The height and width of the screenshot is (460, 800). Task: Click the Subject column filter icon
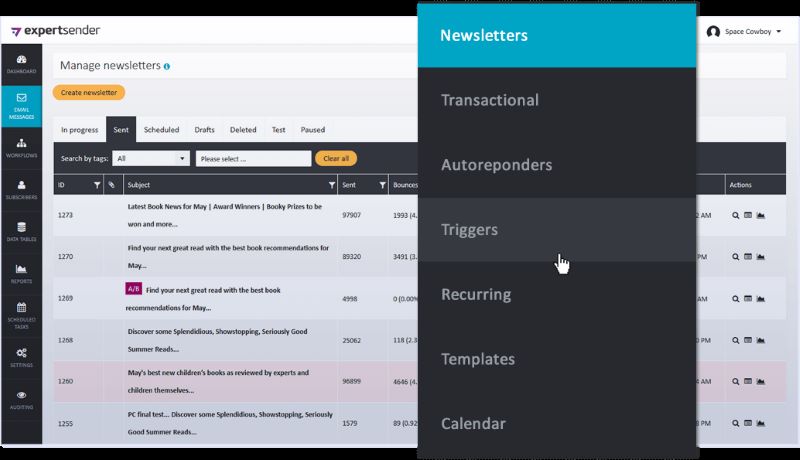pyautogui.click(x=332, y=185)
